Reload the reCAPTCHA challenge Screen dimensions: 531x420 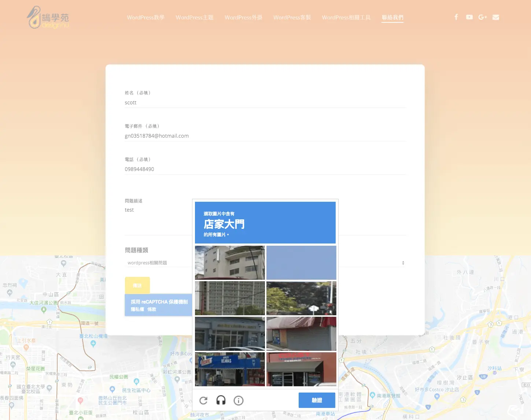(x=203, y=400)
